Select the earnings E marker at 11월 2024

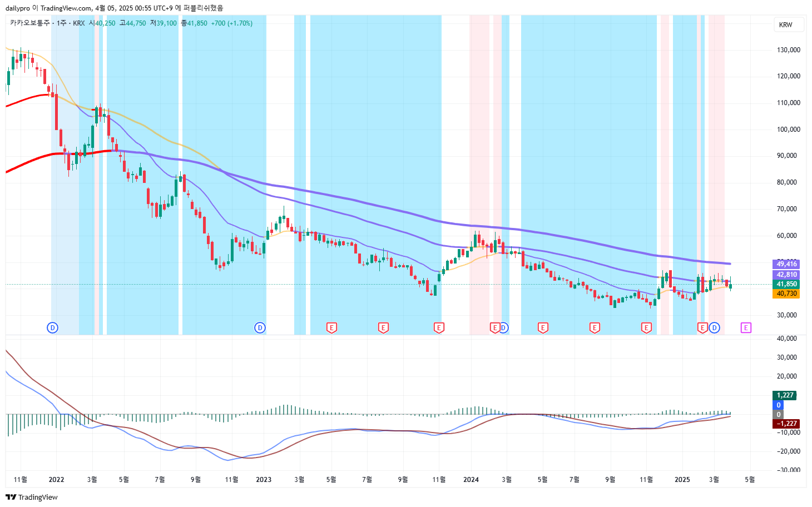pyautogui.click(x=646, y=328)
